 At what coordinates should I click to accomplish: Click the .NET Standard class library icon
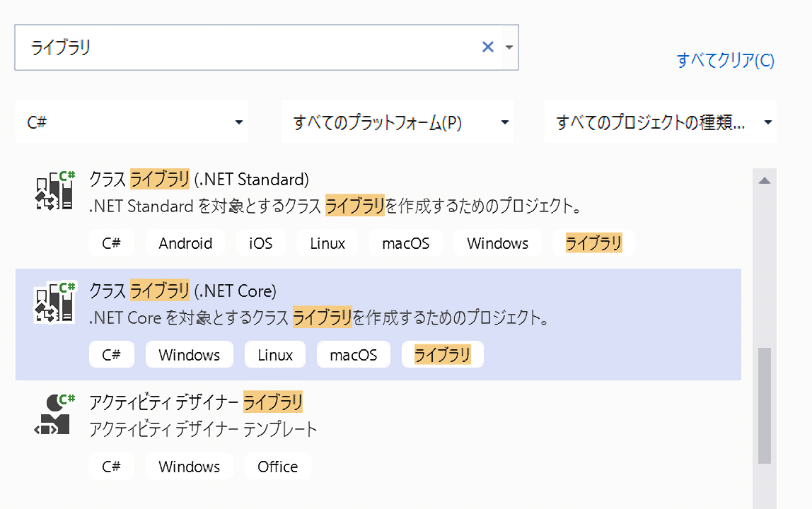tap(55, 191)
